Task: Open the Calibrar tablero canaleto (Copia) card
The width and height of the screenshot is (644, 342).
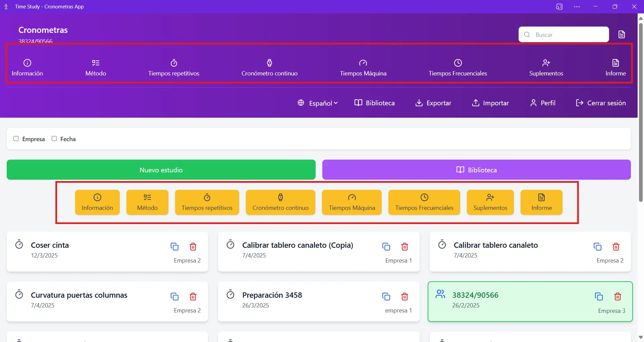Action: [319, 251]
